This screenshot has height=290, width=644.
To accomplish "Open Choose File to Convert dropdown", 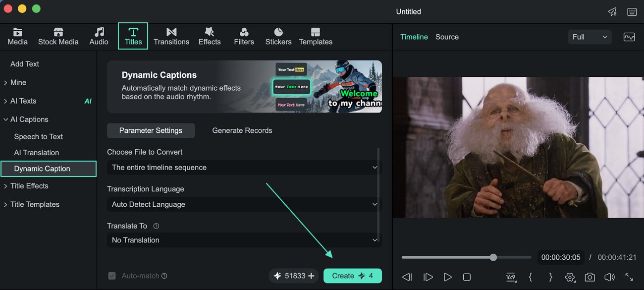I will click(x=244, y=168).
